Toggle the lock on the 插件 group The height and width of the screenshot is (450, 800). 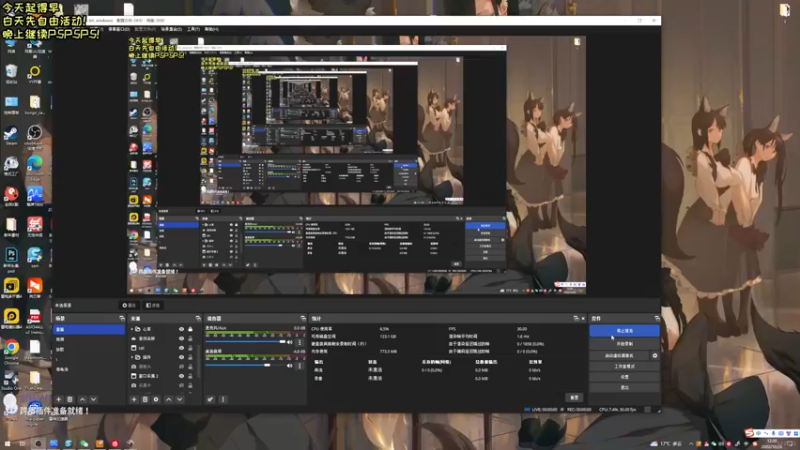190,357
